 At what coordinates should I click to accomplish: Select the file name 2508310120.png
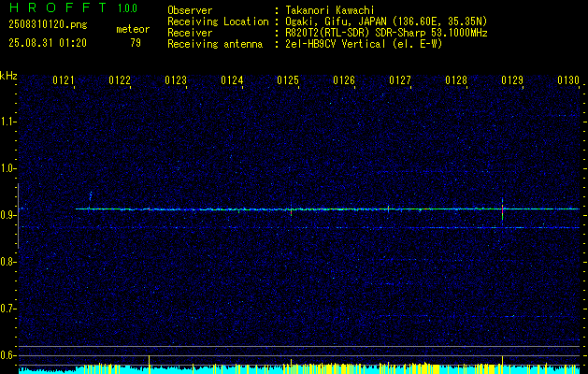(48, 24)
